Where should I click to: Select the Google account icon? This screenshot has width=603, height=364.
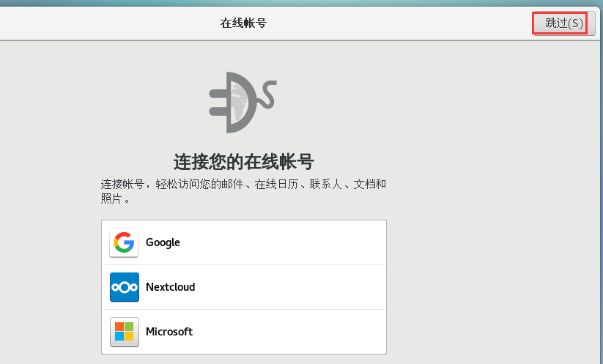pyautogui.click(x=124, y=242)
